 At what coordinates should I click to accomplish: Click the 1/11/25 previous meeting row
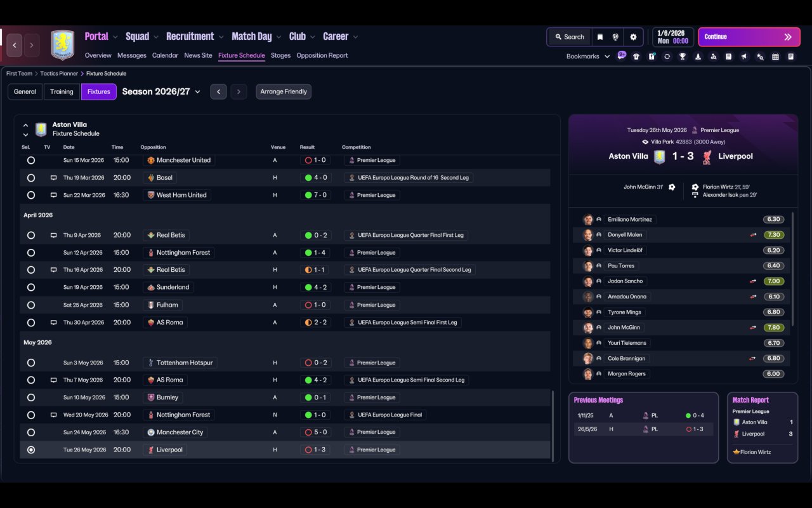(x=643, y=415)
